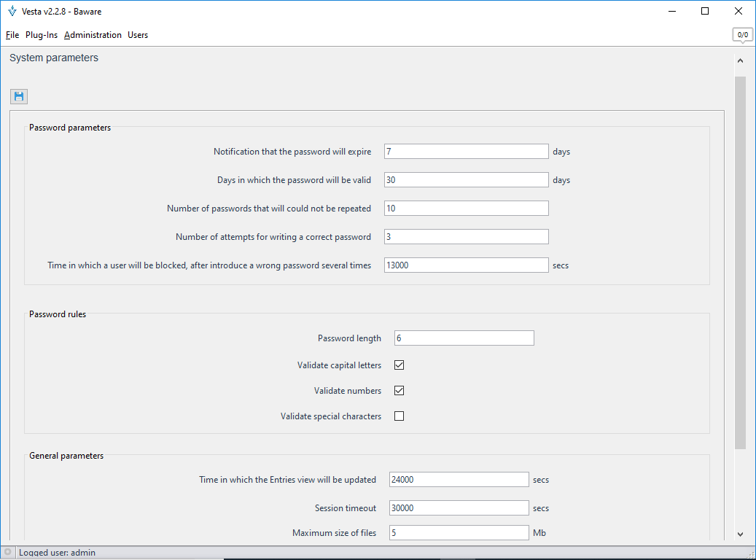Click the 0/0 notification counter badge

(742, 34)
